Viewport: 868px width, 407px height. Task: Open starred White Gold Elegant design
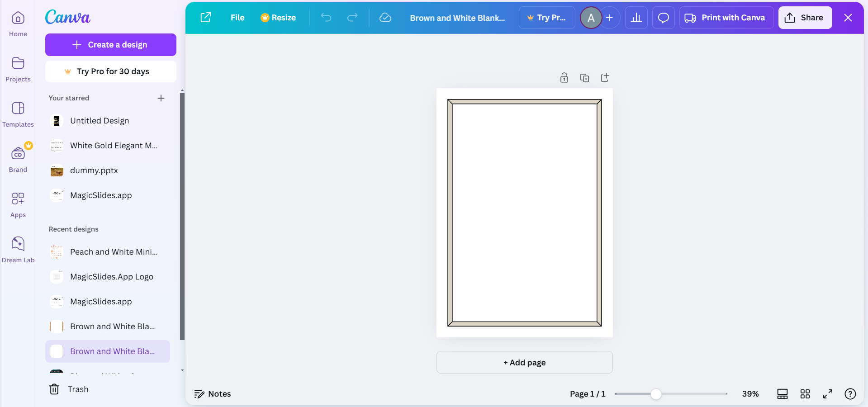pos(108,146)
